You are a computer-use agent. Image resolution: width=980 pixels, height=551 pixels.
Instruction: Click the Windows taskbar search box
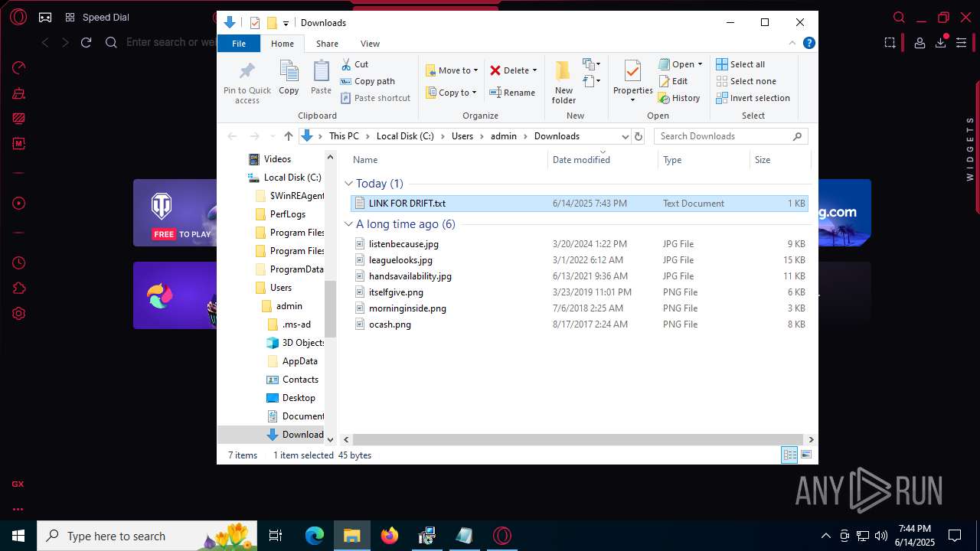(x=148, y=536)
